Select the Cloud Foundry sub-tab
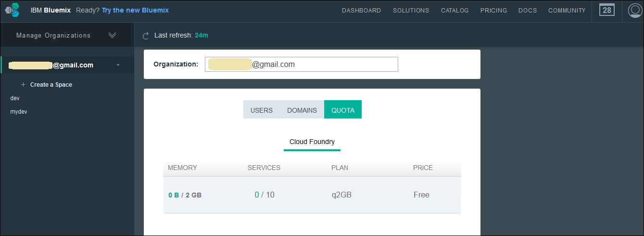Viewport: 644px width, 236px height. point(312,142)
